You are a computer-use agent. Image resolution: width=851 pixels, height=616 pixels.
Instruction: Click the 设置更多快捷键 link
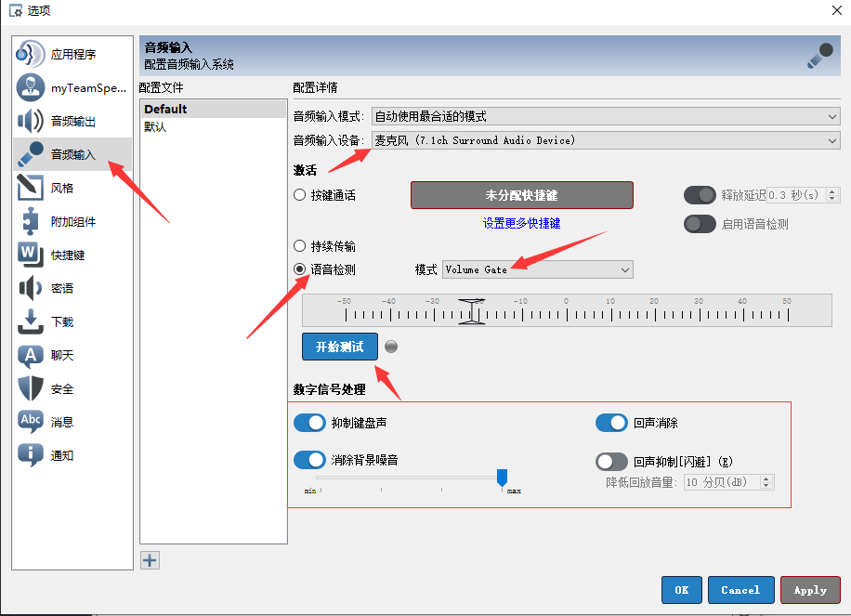521,223
